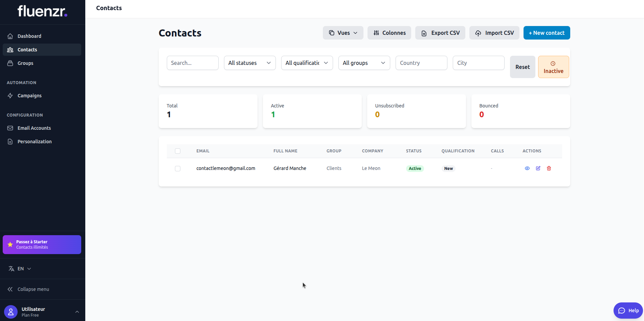The image size is (644, 321).
Task: Click the New contact button
Action: pos(546,33)
